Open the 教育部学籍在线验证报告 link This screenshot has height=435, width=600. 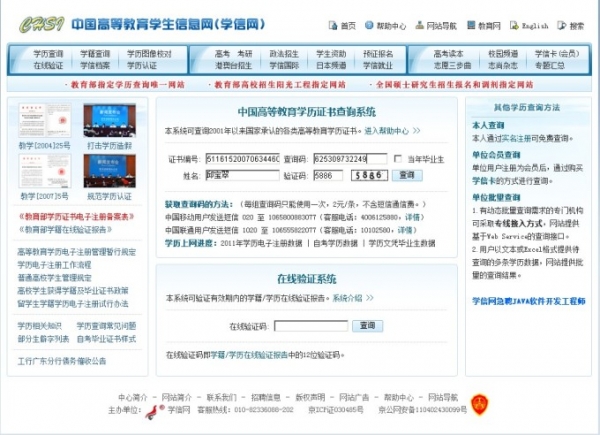(x=65, y=230)
